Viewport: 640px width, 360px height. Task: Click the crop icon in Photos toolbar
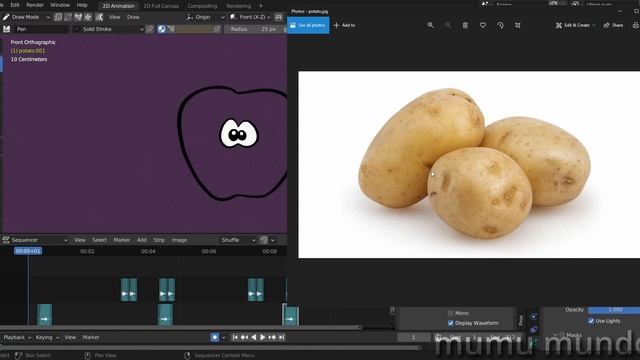pyautogui.click(x=518, y=25)
